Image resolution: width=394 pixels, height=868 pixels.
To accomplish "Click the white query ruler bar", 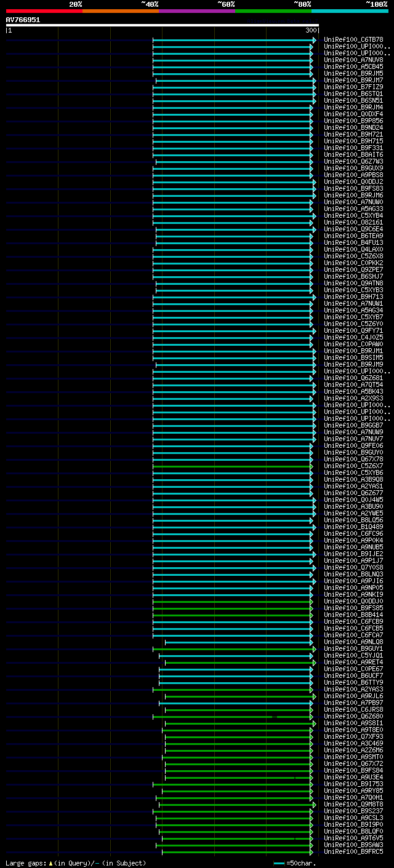I will 163,25.
